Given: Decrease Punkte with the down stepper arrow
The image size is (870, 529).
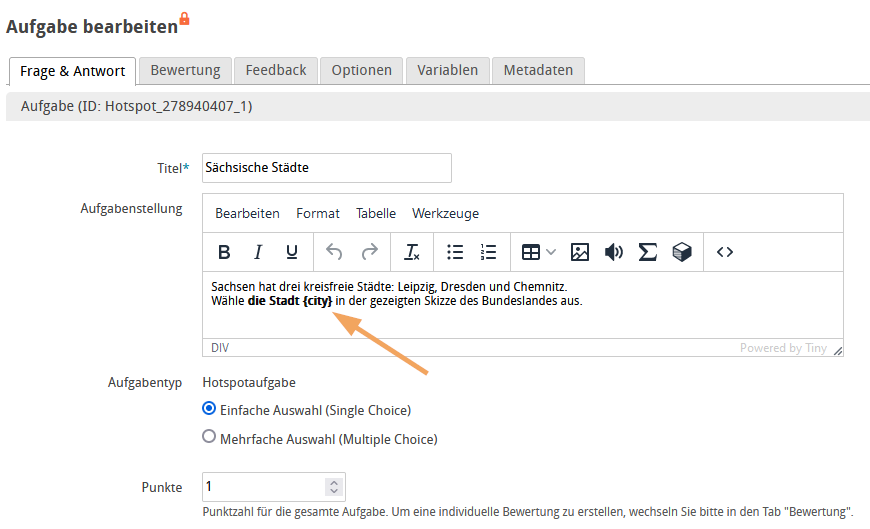Looking at the screenshot, I should point(334,491).
